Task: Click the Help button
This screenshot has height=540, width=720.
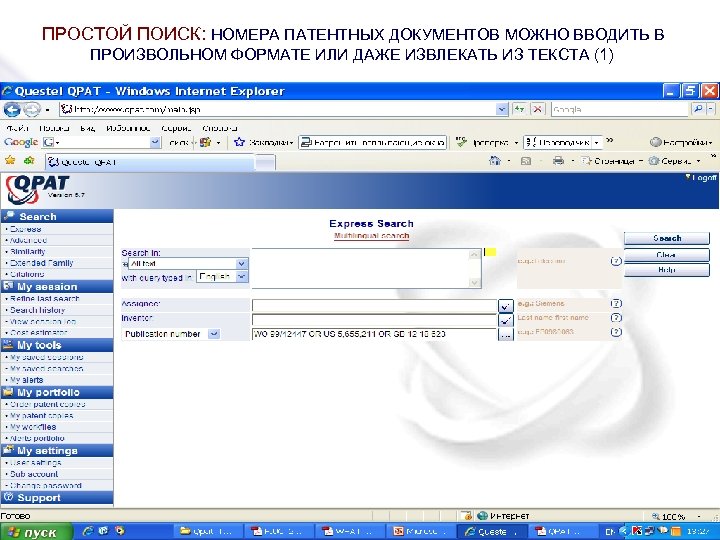Action: [667, 270]
